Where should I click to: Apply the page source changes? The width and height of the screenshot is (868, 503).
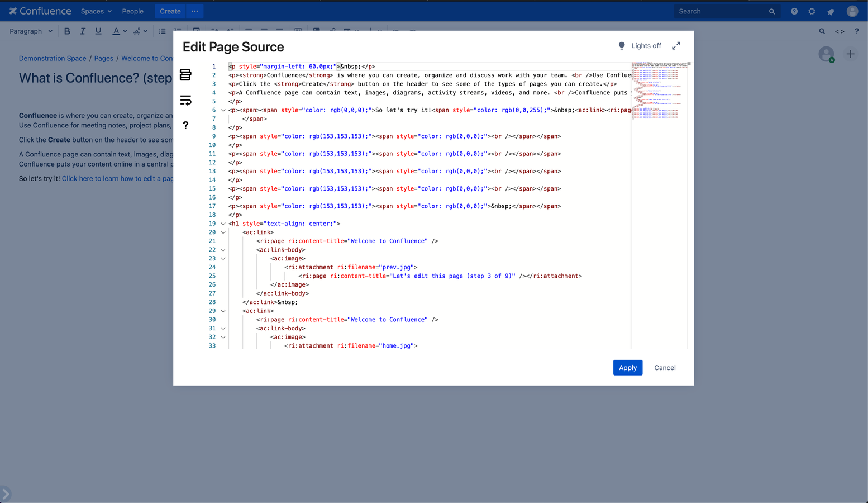[x=628, y=368]
